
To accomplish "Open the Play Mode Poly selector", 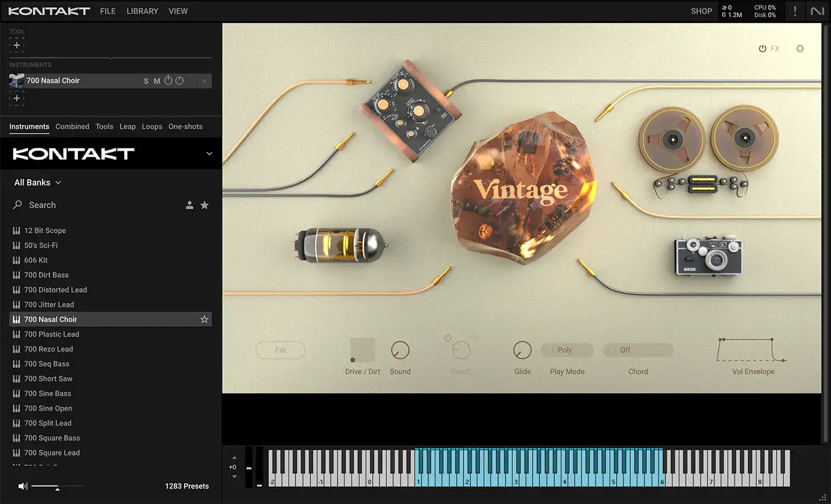I will [567, 350].
